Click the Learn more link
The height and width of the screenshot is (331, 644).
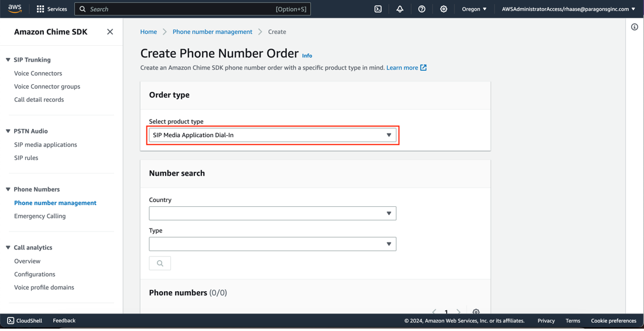point(402,68)
